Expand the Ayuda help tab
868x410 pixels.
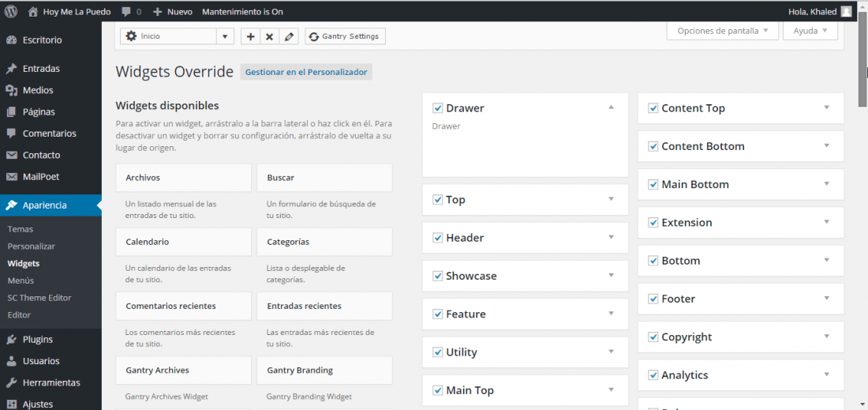point(810,31)
